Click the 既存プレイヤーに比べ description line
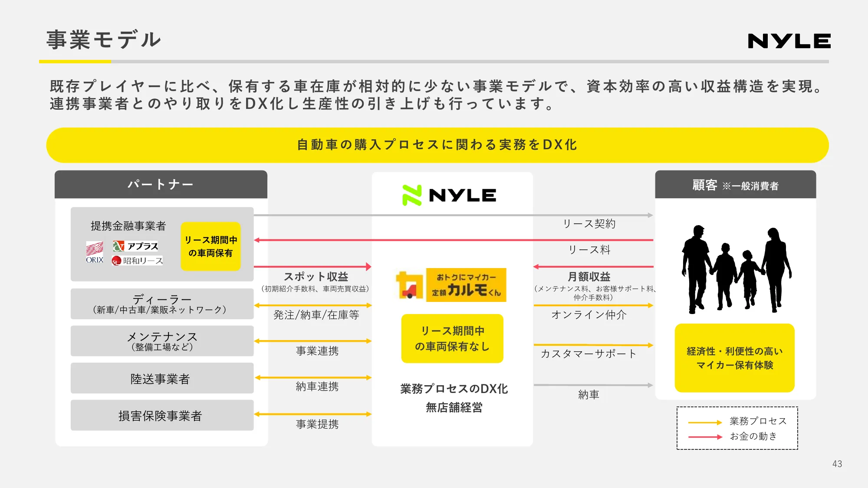868x488 pixels. pos(437,86)
